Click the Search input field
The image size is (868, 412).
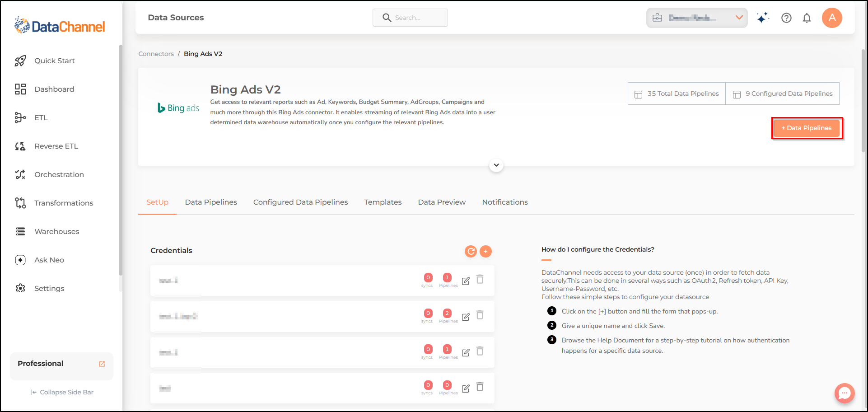tap(410, 18)
